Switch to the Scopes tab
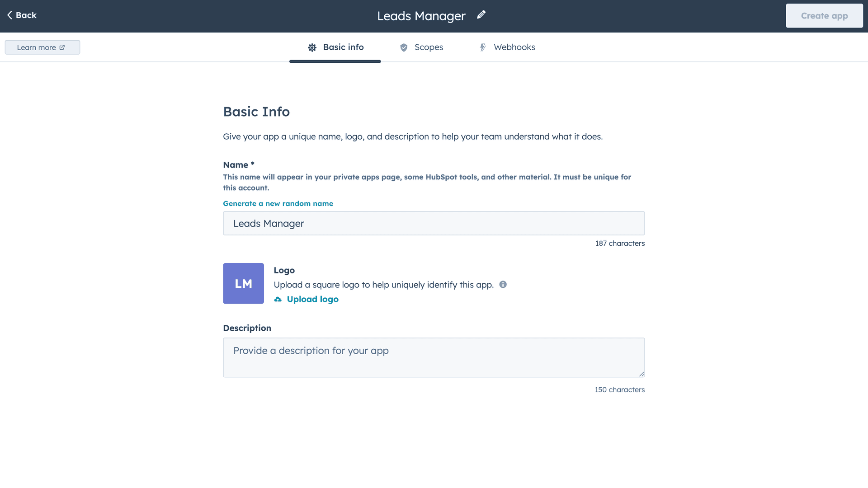Image resolution: width=868 pixels, height=488 pixels. click(429, 47)
